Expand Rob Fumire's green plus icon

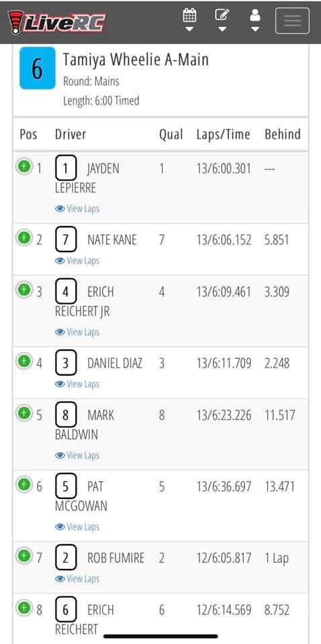tap(24, 555)
